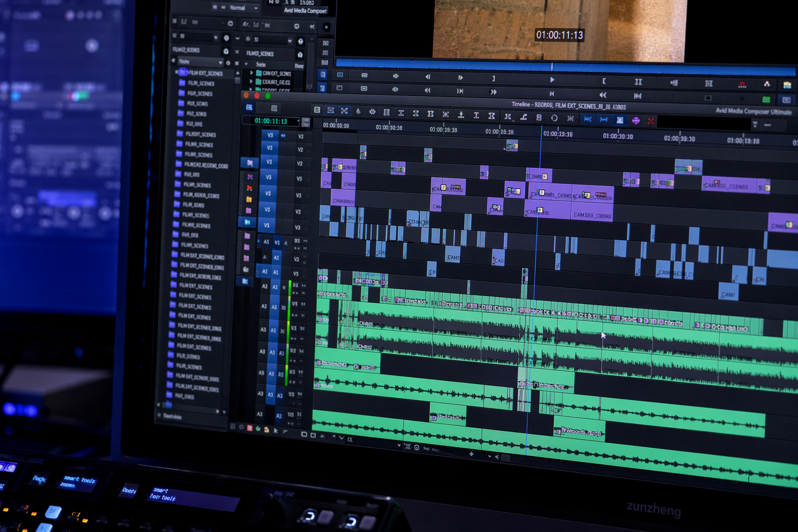Click the first blue trim icon in timeline toolbar

click(x=588, y=119)
